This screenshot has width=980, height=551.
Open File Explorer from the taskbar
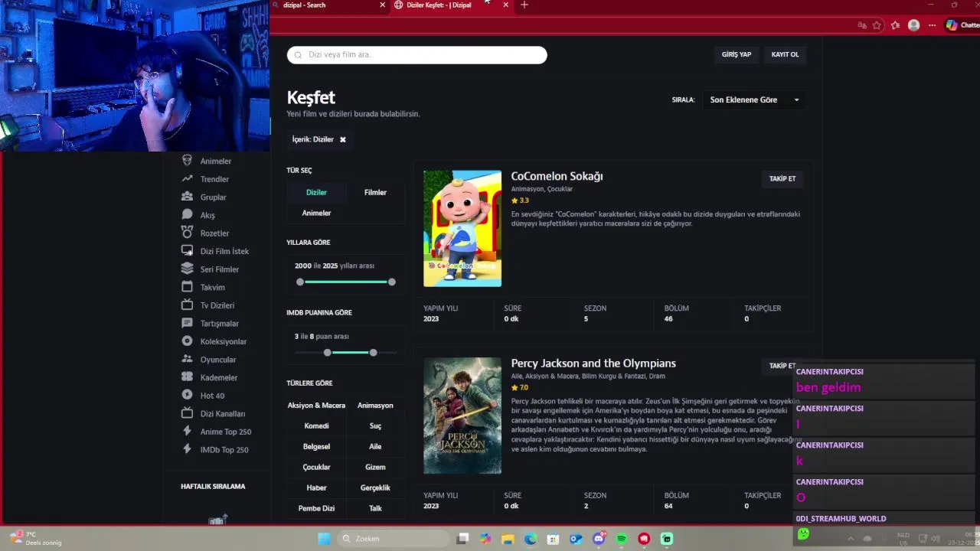pos(508,539)
